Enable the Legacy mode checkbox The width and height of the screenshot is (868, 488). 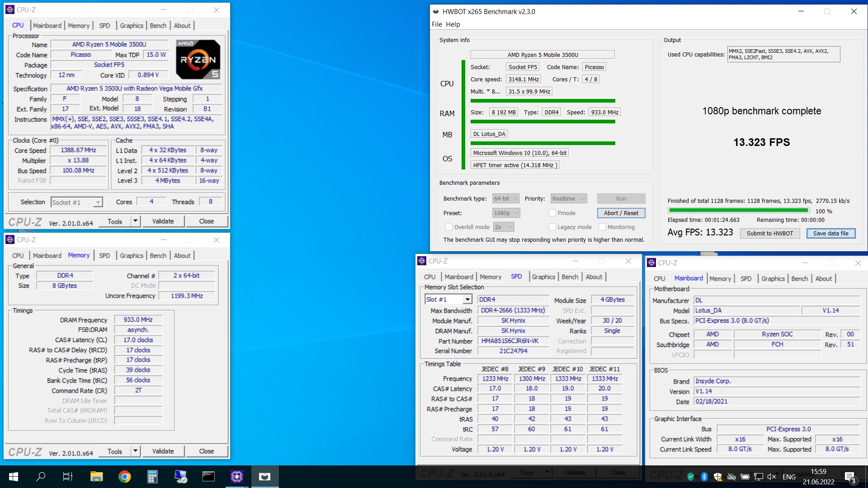tap(552, 227)
